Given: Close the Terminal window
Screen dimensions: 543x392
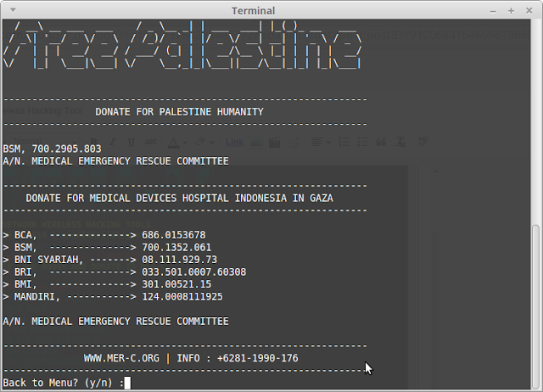Looking at the screenshot, I should click(529, 11).
